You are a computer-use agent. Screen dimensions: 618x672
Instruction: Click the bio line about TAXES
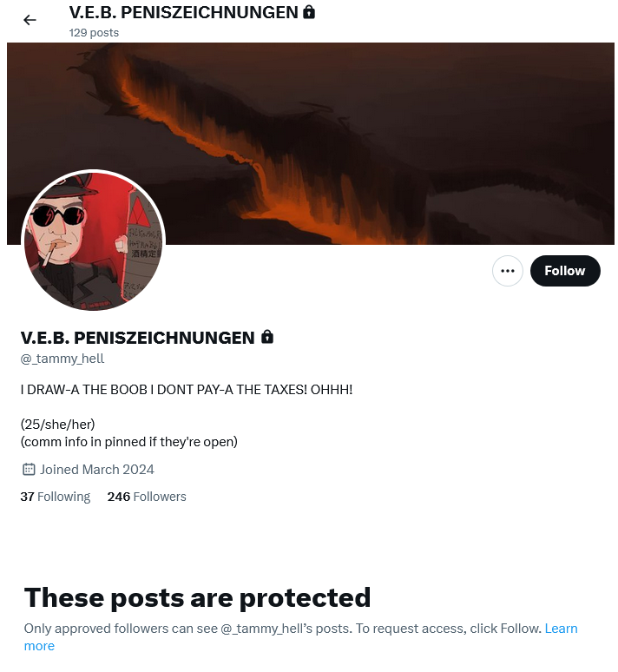pos(187,390)
